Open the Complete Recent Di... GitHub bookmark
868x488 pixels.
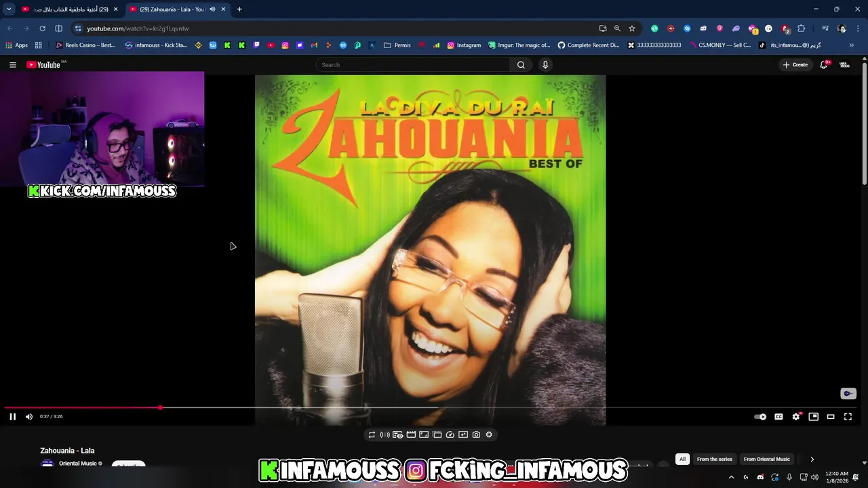tap(589, 45)
